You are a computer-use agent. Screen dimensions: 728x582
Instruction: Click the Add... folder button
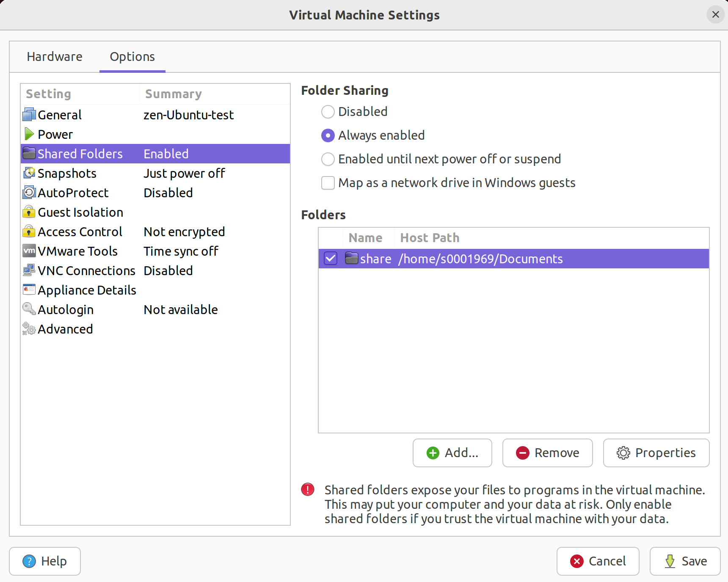tap(452, 453)
